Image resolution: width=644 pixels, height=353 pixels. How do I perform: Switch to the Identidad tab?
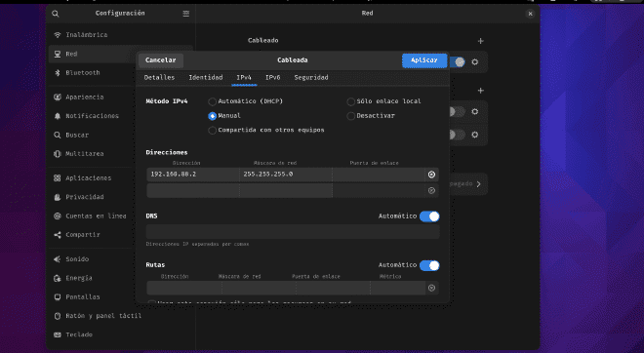pos(206,77)
